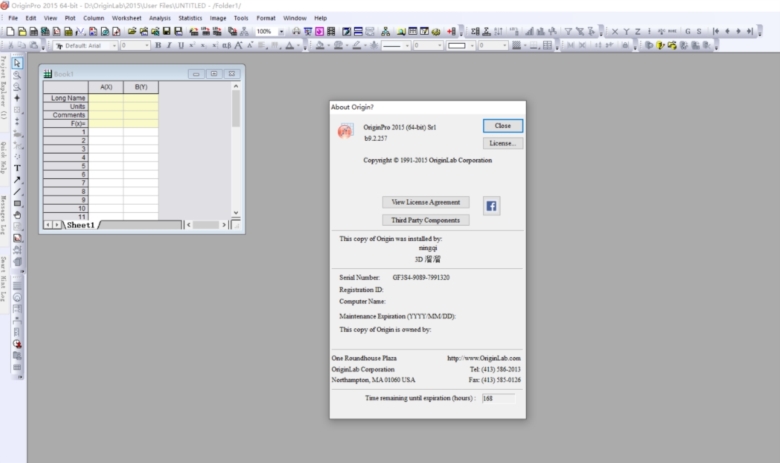780x463 pixels.
Task: Open the font size dropdown
Action: [x=146, y=45]
